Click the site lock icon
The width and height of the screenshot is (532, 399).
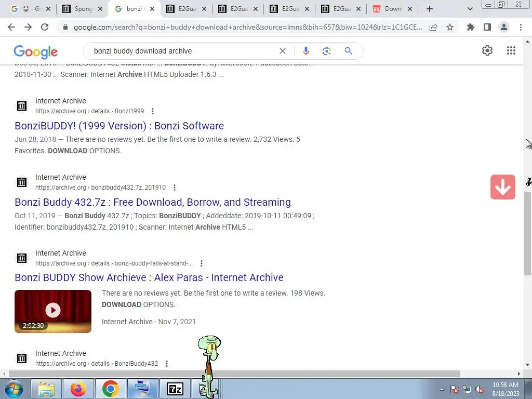[x=65, y=27]
